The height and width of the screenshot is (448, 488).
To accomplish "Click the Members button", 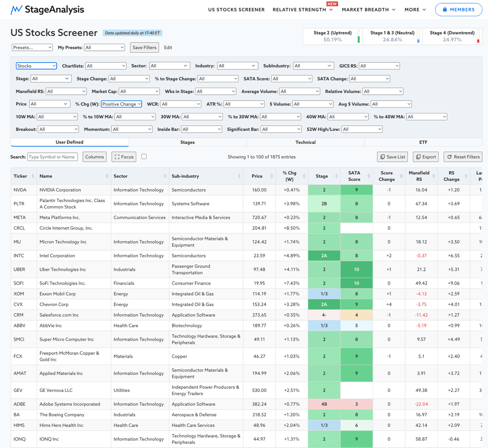I will click(x=458, y=10).
